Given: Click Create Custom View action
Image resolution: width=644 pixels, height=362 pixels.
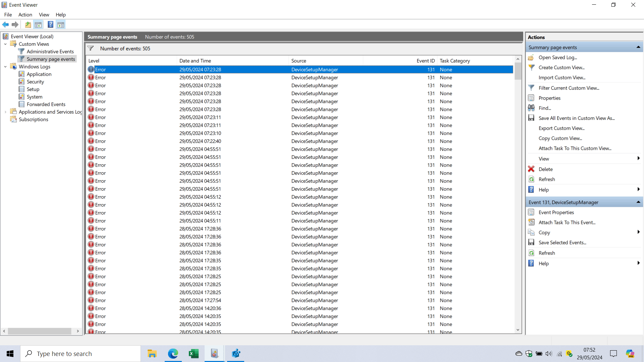Looking at the screenshot, I should [x=561, y=67].
